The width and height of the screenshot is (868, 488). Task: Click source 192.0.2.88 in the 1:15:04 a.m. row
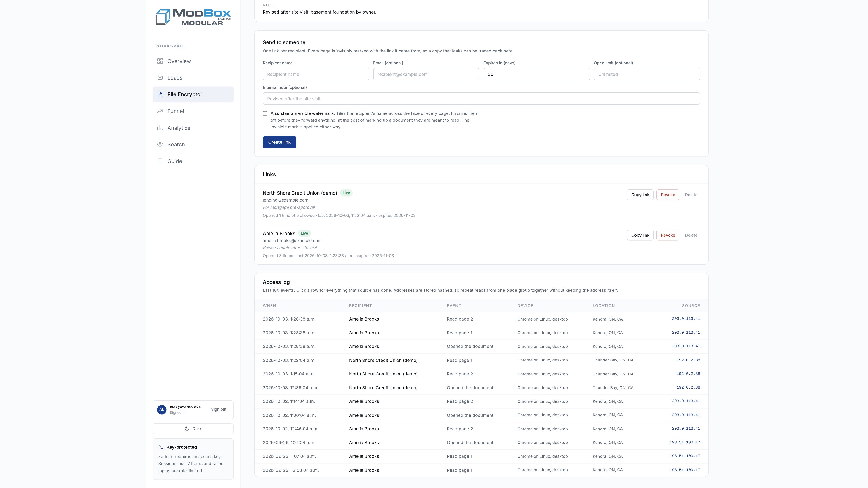coord(688,374)
